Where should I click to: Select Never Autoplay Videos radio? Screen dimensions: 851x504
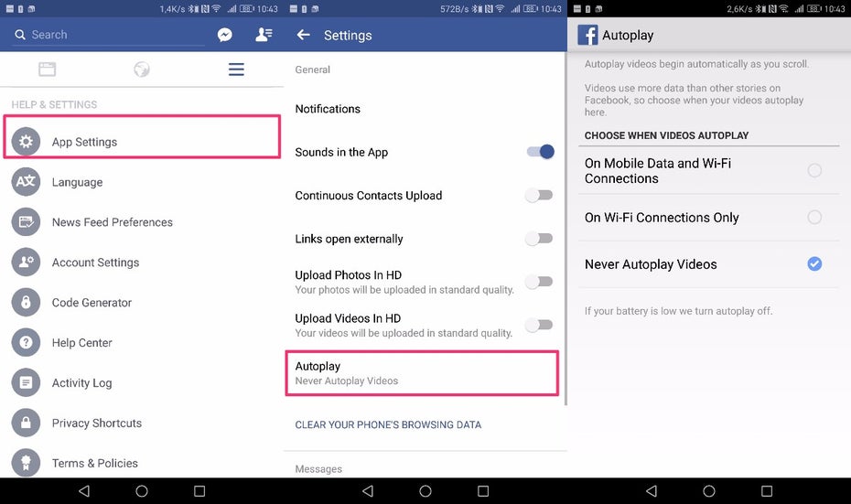(814, 263)
